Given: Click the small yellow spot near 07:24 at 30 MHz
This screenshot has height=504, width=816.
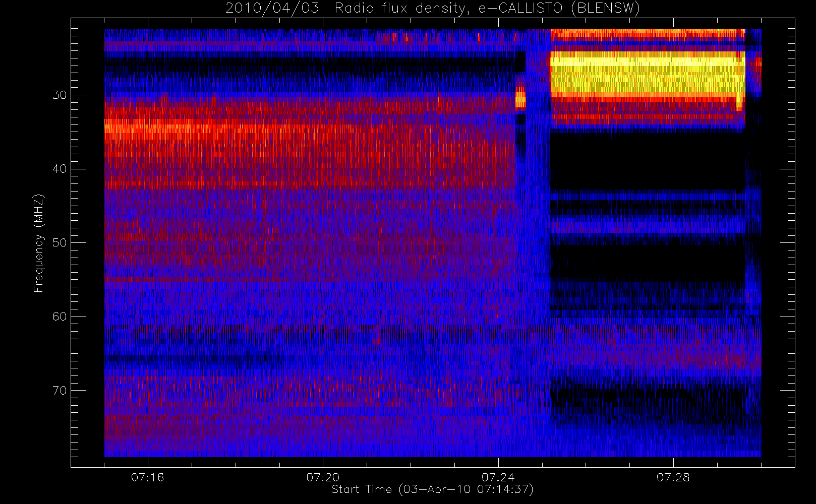Looking at the screenshot, I should pyautogui.click(x=520, y=98).
